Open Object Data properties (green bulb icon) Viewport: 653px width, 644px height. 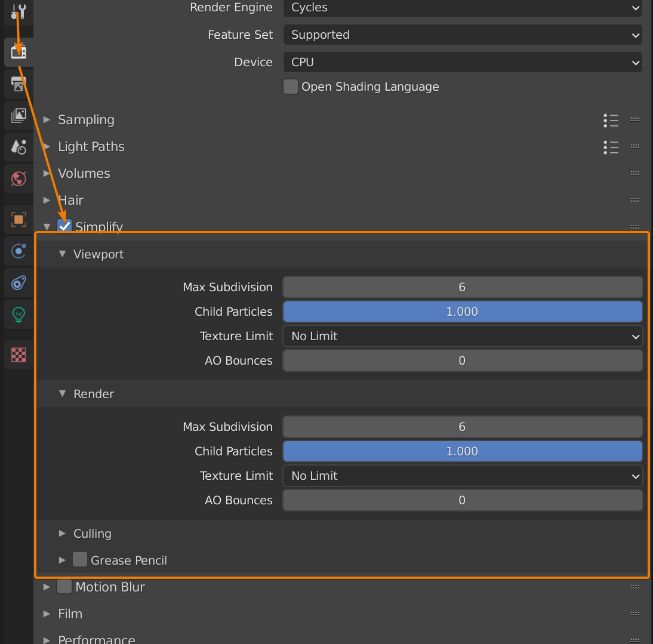pyautogui.click(x=19, y=313)
